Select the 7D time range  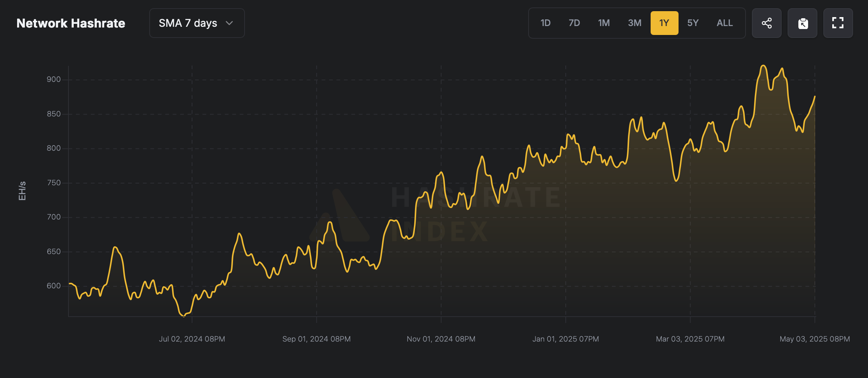tap(574, 23)
